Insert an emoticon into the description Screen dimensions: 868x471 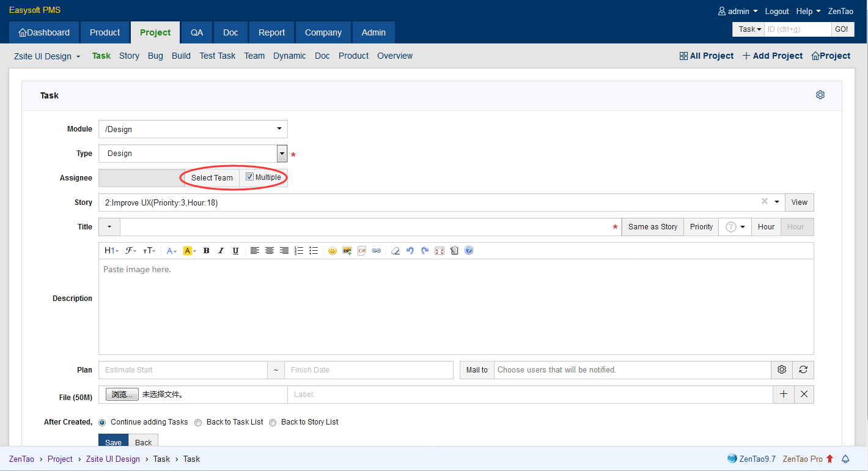coord(332,251)
